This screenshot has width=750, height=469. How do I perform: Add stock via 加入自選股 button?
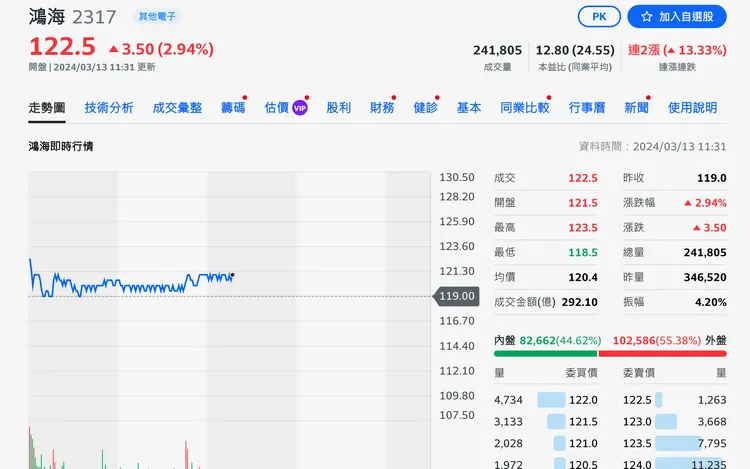677,17
